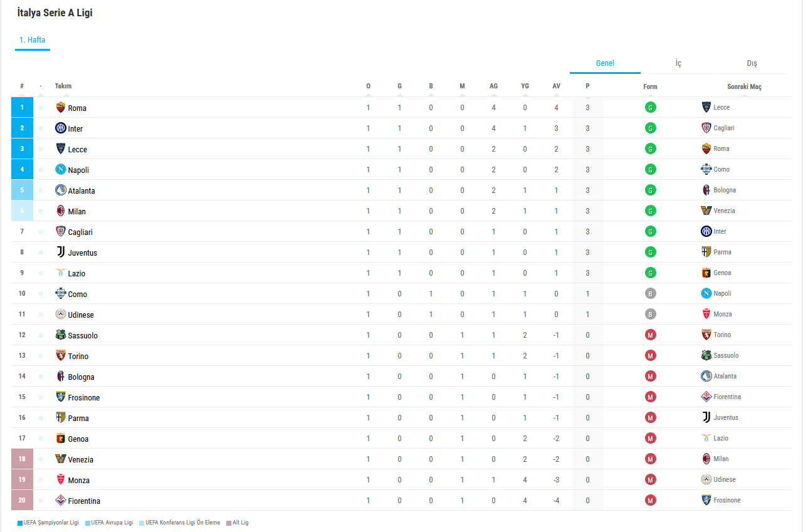Screen dimensions: 803x532
Task: Click rank number 1 beside Roma
Action: click(22, 107)
